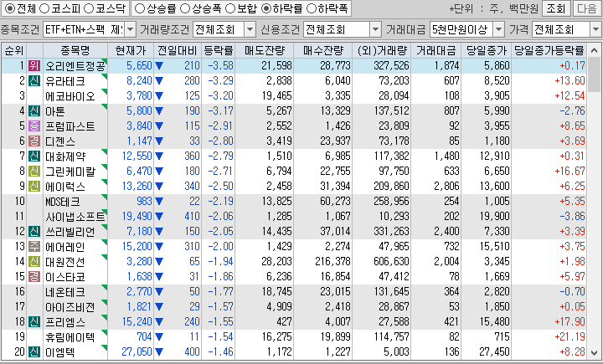The height and width of the screenshot is (364, 603).
Task: Select the 전체 market radio button
Action: tap(10, 8)
